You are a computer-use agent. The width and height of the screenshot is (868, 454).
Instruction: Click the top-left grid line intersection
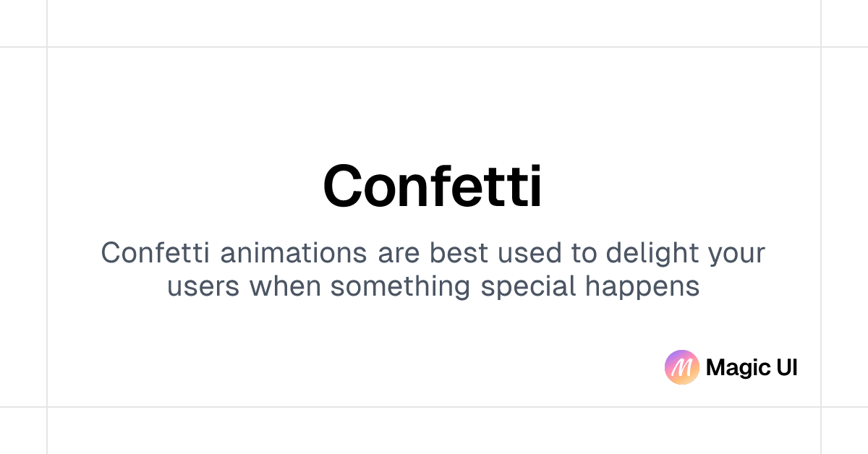[47, 47]
